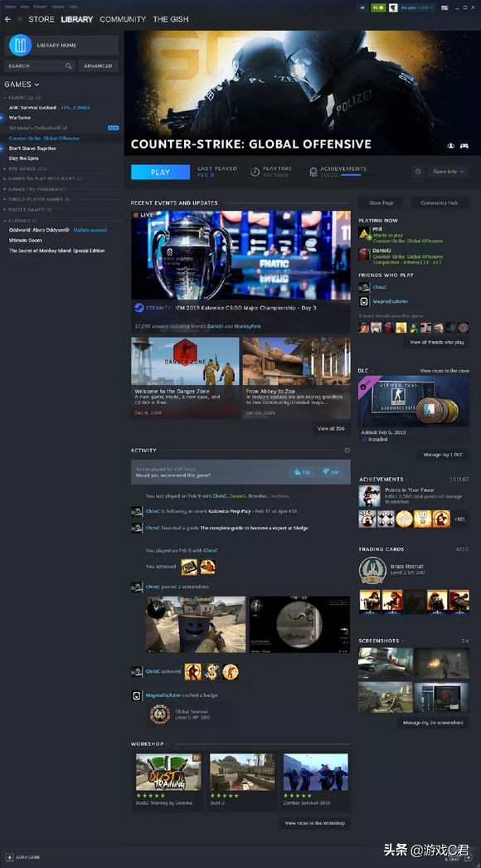Open the Steam menu in title bar
This screenshot has height=868, width=481.
coord(10,7)
